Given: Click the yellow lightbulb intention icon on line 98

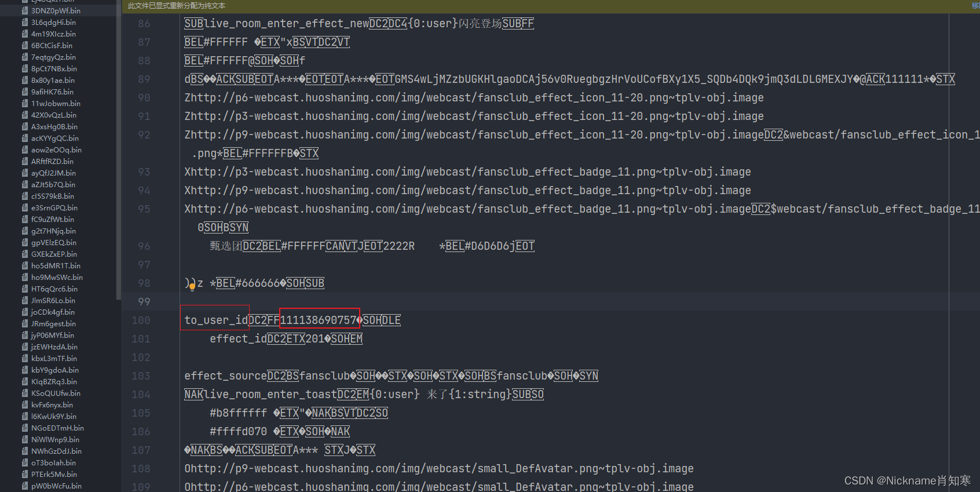Looking at the screenshot, I should [192, 286].
